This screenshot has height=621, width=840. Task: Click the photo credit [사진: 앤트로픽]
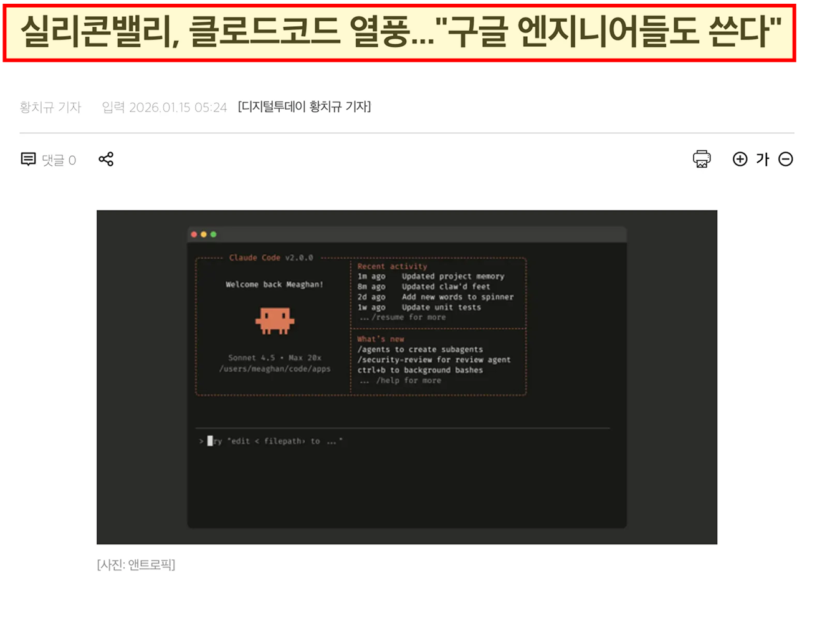coord(136,565)
